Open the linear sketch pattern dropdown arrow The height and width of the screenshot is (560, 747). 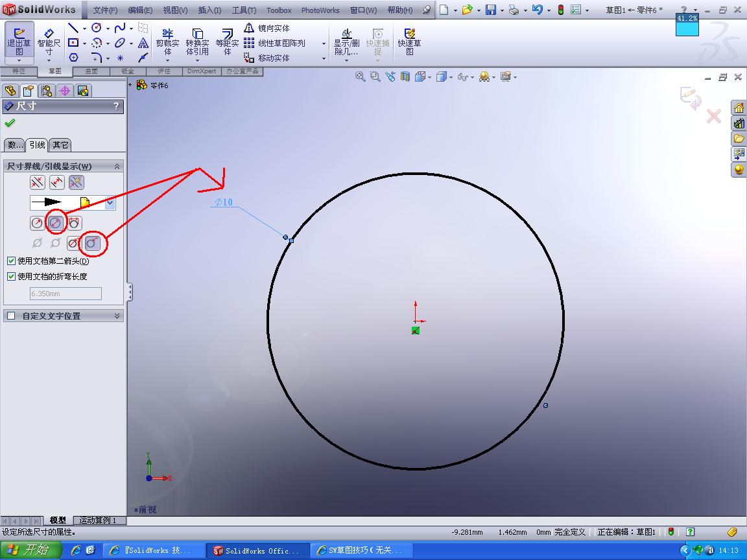point(324,43)
